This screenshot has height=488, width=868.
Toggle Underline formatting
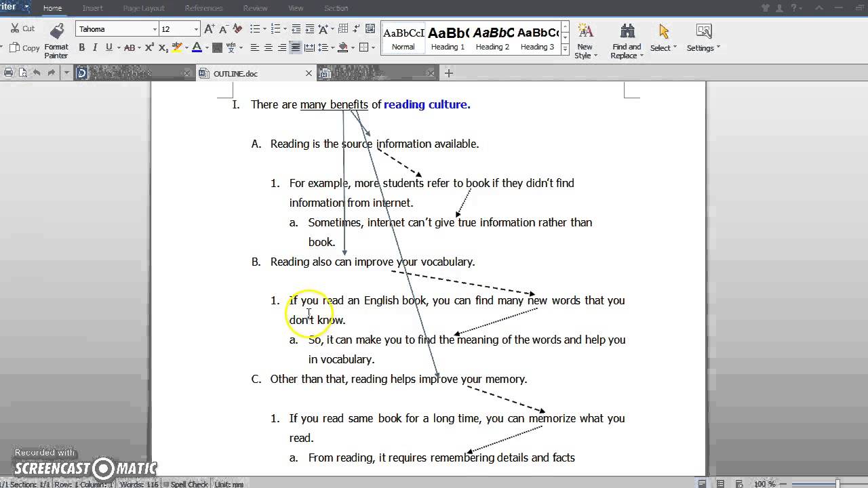(x=108, y=47)
